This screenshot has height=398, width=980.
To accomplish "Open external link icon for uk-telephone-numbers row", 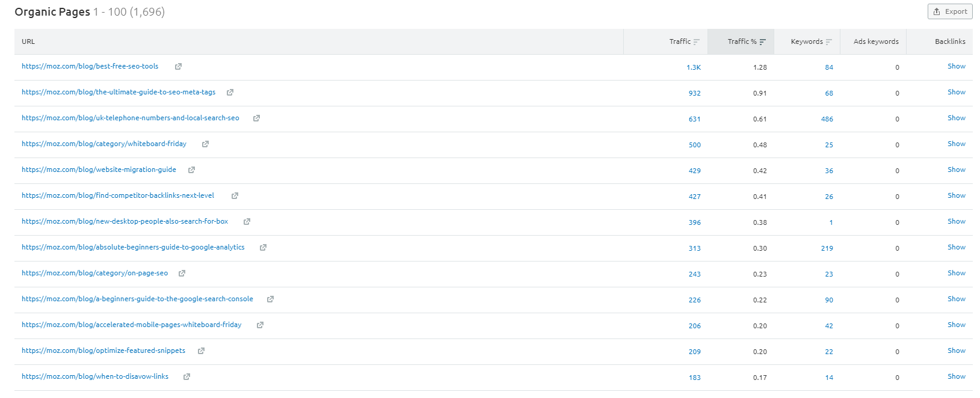I will [256, 118].
